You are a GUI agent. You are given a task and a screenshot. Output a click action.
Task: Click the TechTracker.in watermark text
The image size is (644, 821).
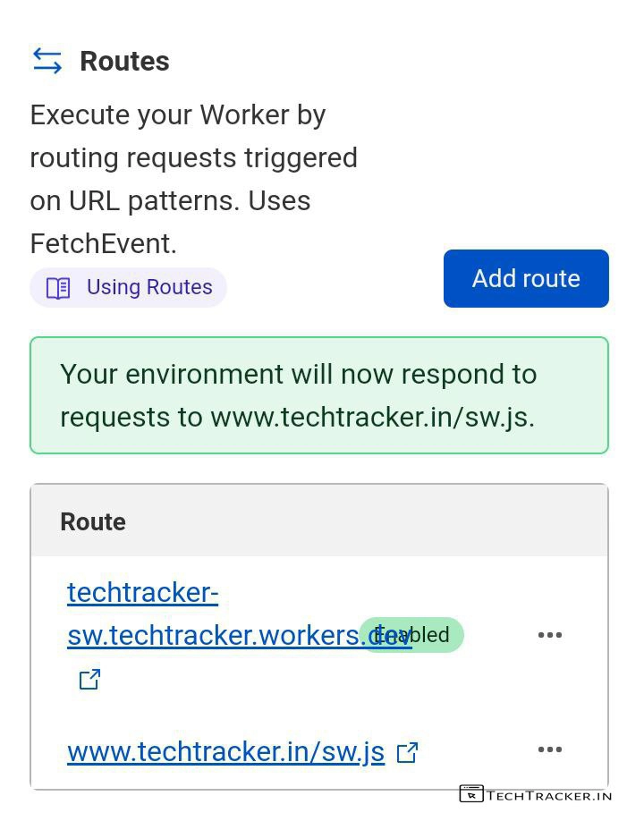(x=549, y=795)
